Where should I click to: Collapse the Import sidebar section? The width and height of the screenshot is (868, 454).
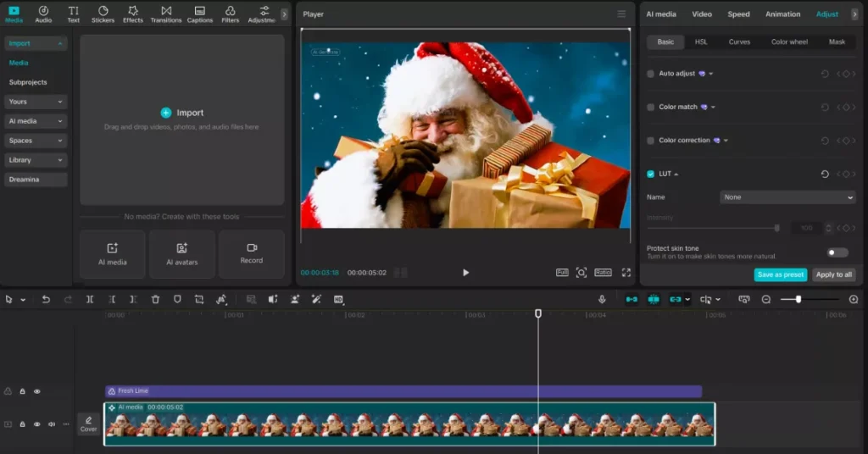36,43
